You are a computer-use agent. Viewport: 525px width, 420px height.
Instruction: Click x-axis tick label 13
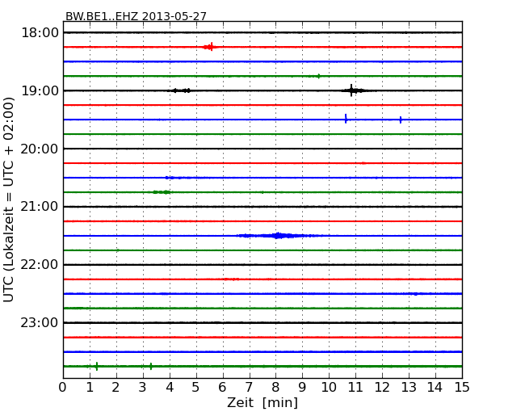409,388
